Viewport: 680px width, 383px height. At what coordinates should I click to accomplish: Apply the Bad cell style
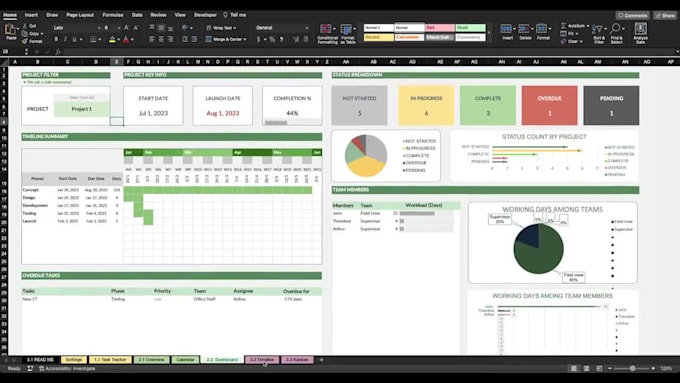(x=440, y=28)
